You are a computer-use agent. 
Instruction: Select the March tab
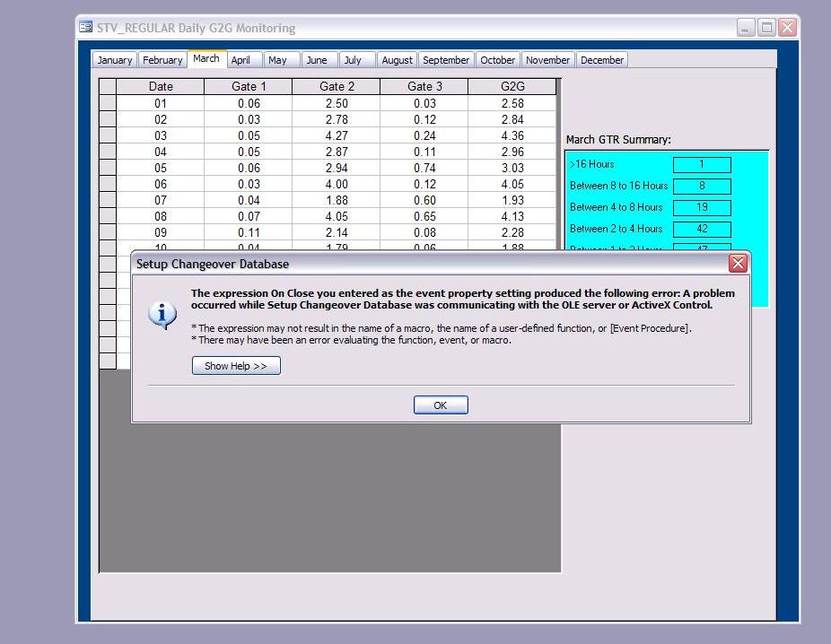tap(206, 59)
